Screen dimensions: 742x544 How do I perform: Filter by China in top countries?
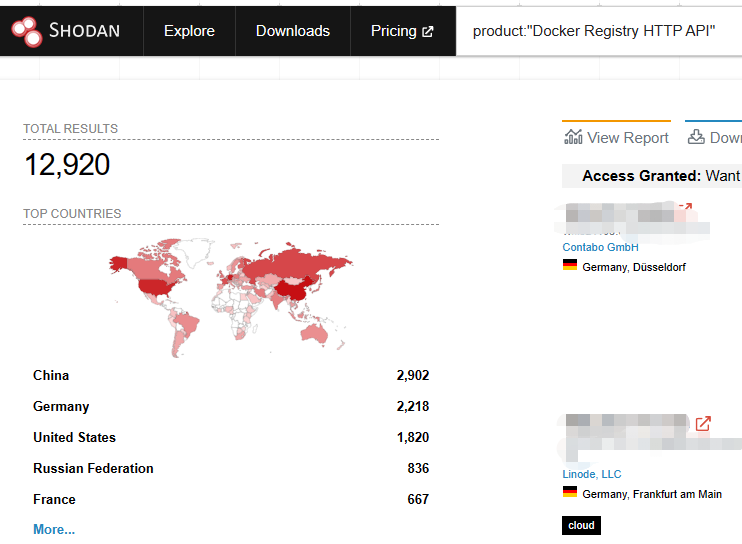click(51, 375)
